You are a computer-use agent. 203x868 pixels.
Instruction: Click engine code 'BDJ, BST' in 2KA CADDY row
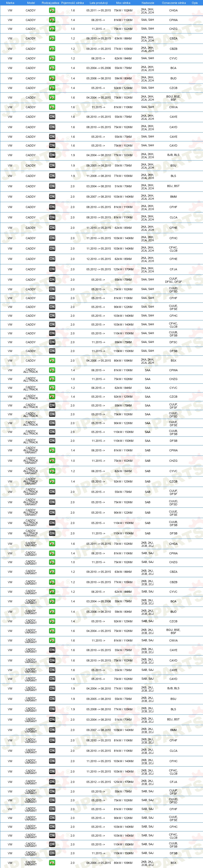(x=173, y=186)
